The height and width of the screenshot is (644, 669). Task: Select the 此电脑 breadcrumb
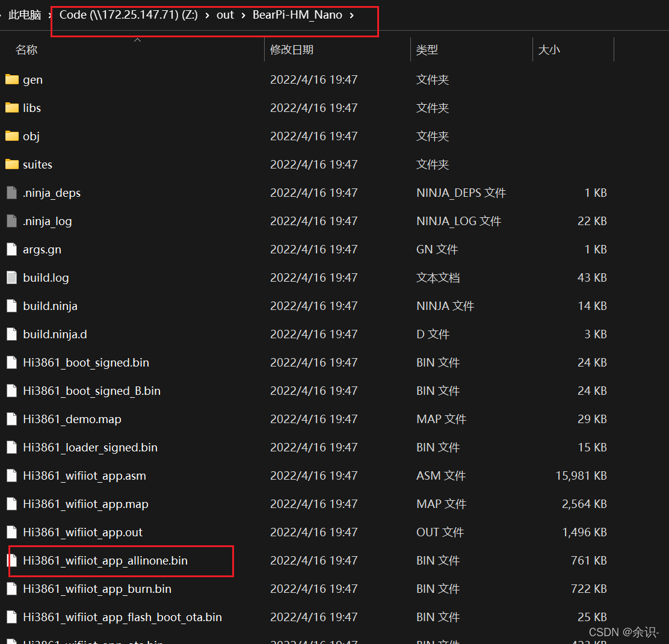pyautogui.click(x=25, y=15)
